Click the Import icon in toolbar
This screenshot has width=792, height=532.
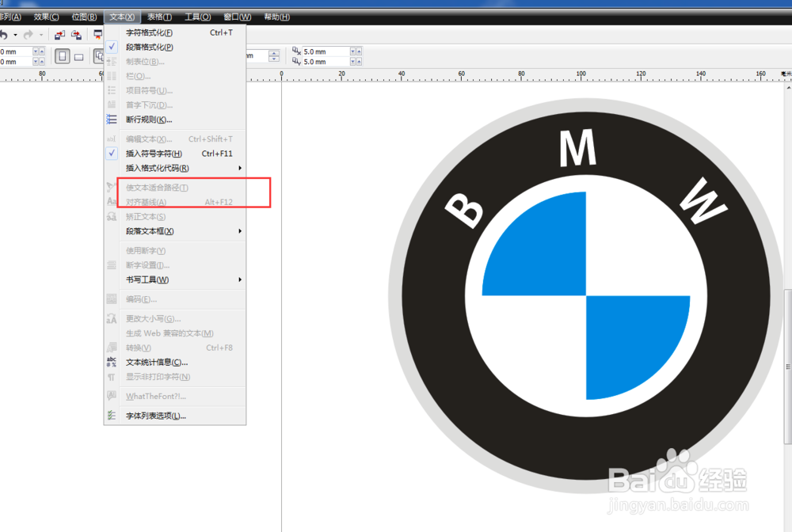pyautogui.click(x=59, y=35)
